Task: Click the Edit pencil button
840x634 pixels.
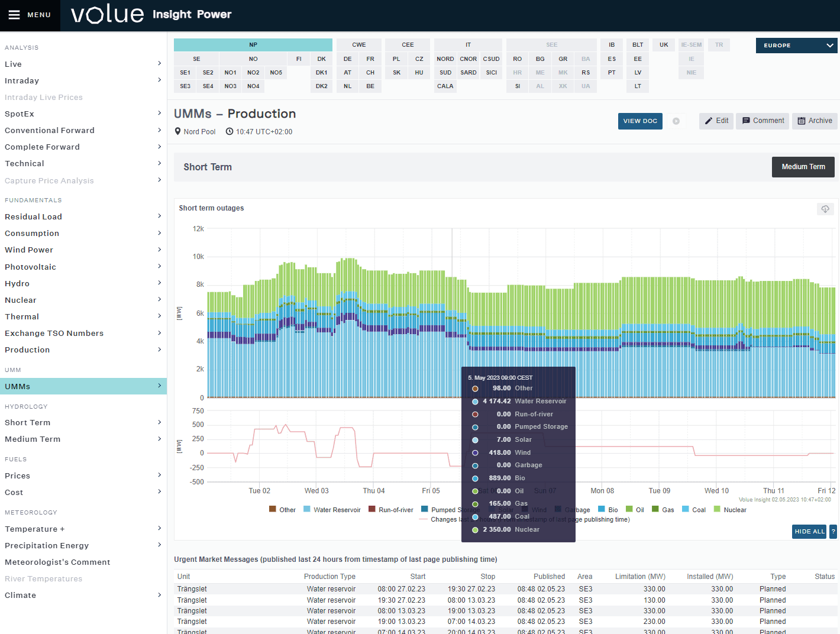Action: [x=716, y=121]
